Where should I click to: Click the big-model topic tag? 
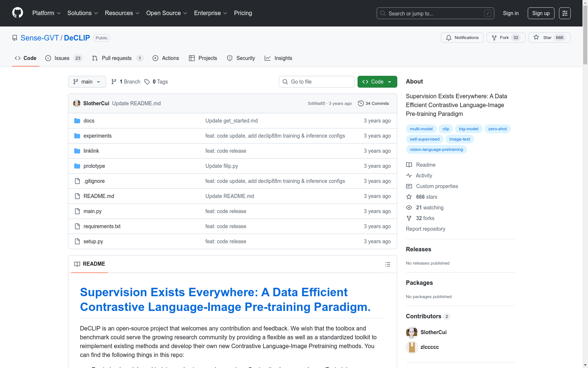coord(469,129)
